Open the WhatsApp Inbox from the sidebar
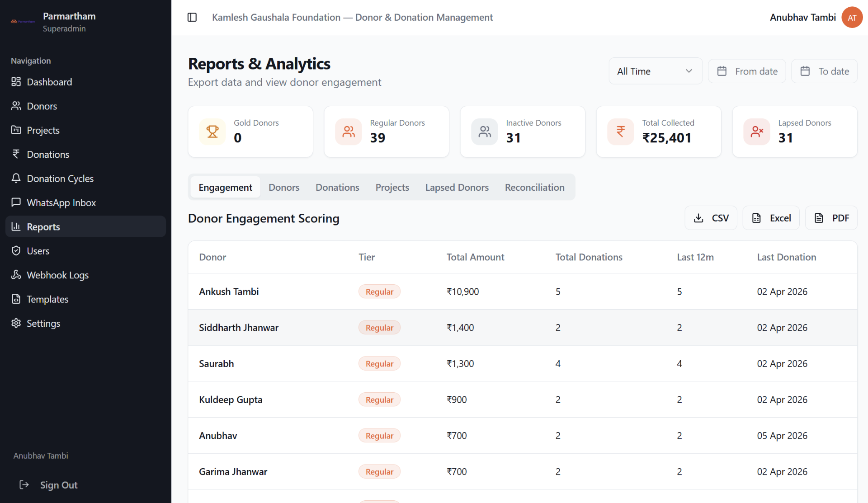This screenshot has width=868, height=503. click(x=61, y=202)
